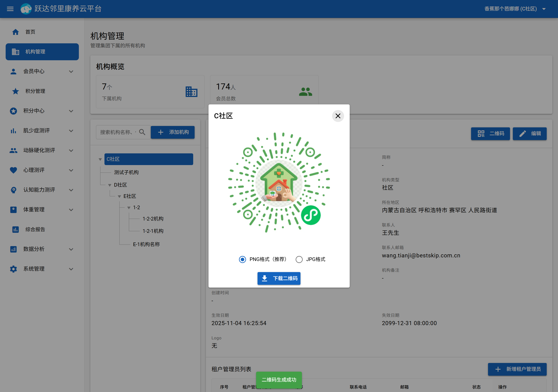Click the 二维码生成成功 toast message

click(279, 380)
